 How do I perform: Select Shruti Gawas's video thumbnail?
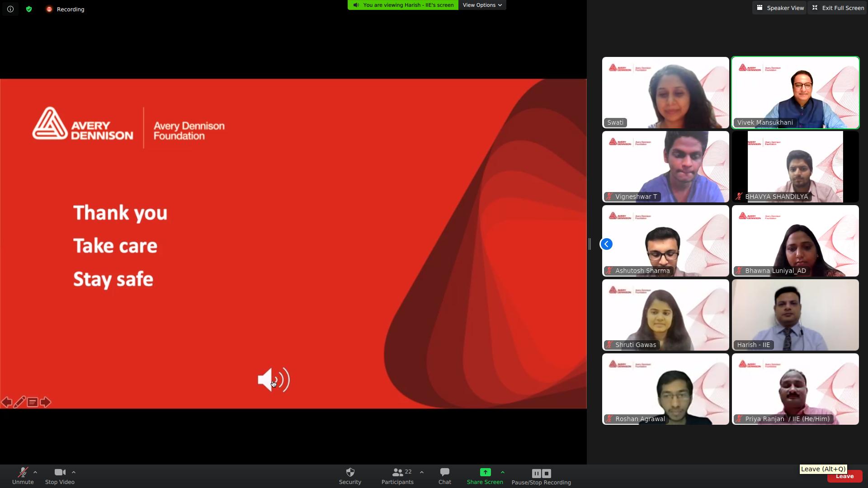[665, 315]
